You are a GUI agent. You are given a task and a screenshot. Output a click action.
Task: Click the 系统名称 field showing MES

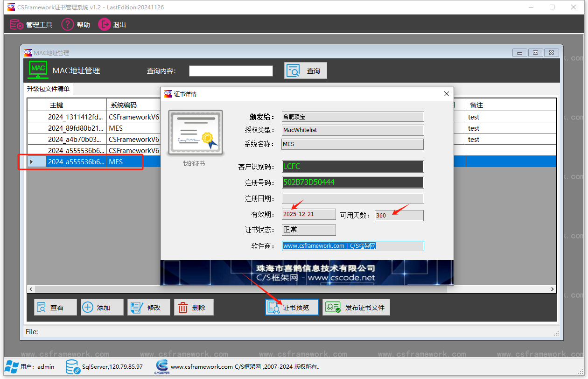click(x=353, y=144)
